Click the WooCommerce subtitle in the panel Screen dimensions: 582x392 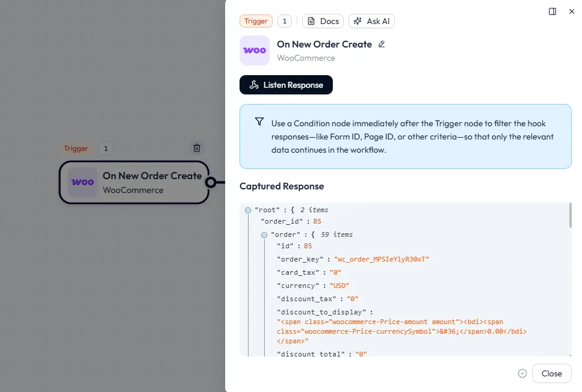click(x=306, y=58)
